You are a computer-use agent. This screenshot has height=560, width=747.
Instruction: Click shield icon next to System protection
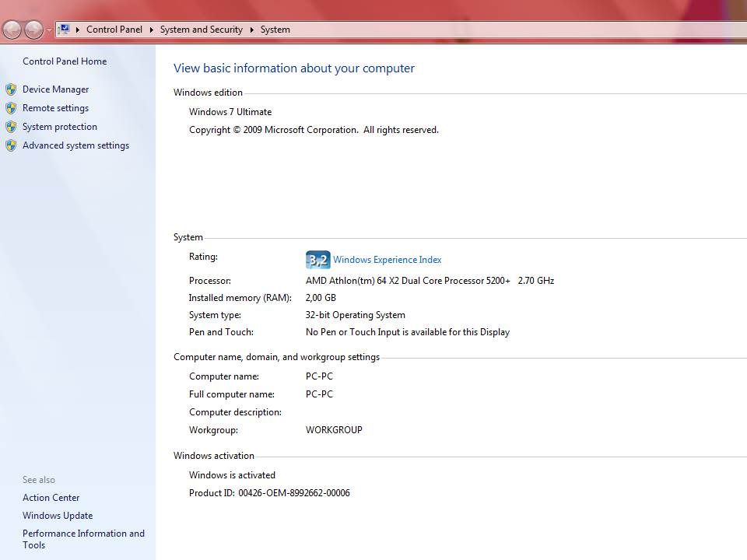pyautogui.click(x=11, y=127)
